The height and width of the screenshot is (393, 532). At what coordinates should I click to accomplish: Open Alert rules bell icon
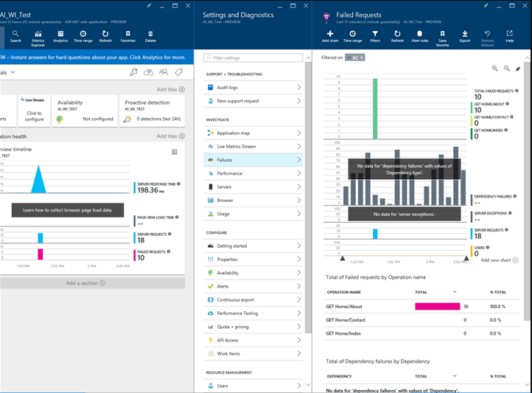pyautogui.click(x=420, y=36)
